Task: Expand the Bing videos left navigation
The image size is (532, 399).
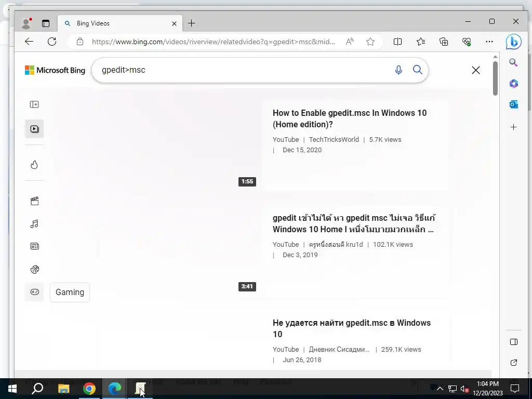Action: pos(34,104)
